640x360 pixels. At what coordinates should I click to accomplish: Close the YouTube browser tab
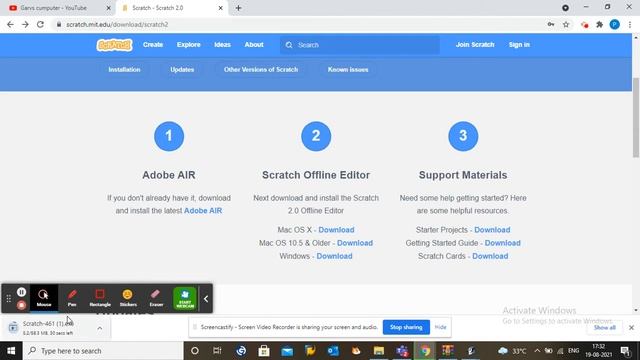point(109,8)
